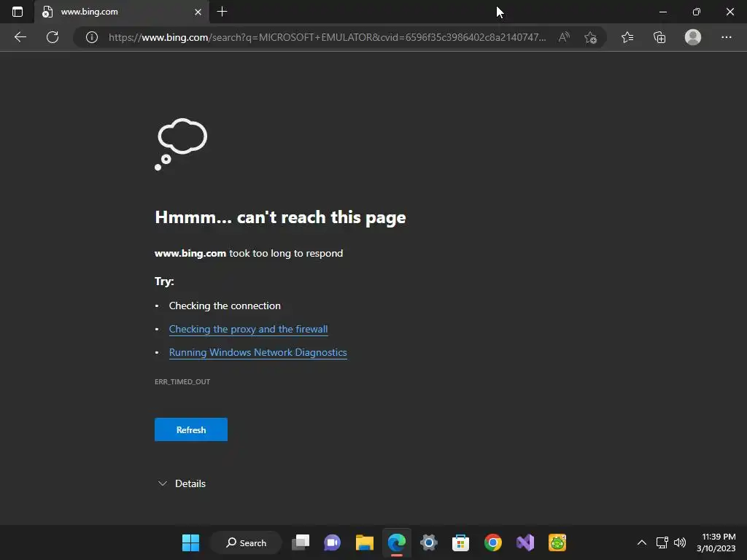The width and height of the screenshot is (747, 560).
Task: Click the volume speaker tray icon
Action: [x=680, y=542]
